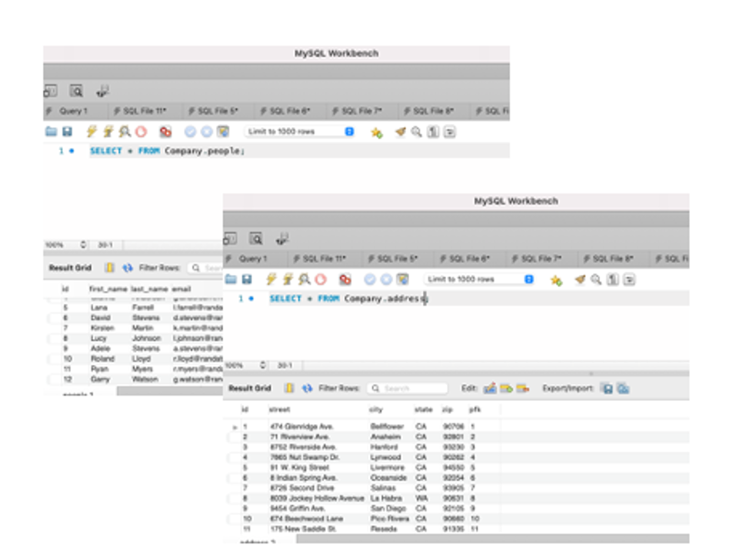Click the city column header
Screen dimensions: 756x545
(x=375, y=410)
